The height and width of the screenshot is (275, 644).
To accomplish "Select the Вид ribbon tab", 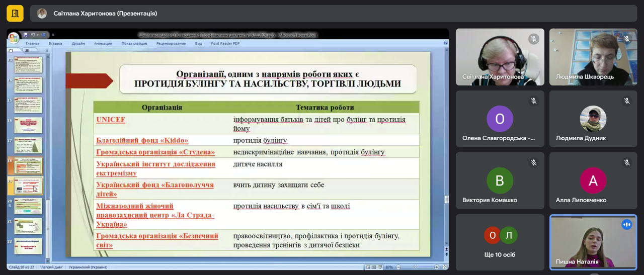I will point(198,44).
